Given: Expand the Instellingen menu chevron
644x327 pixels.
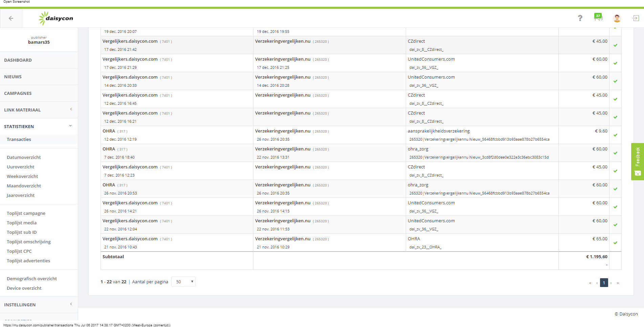Looking at the screenshot, I should tap(71, 304).
